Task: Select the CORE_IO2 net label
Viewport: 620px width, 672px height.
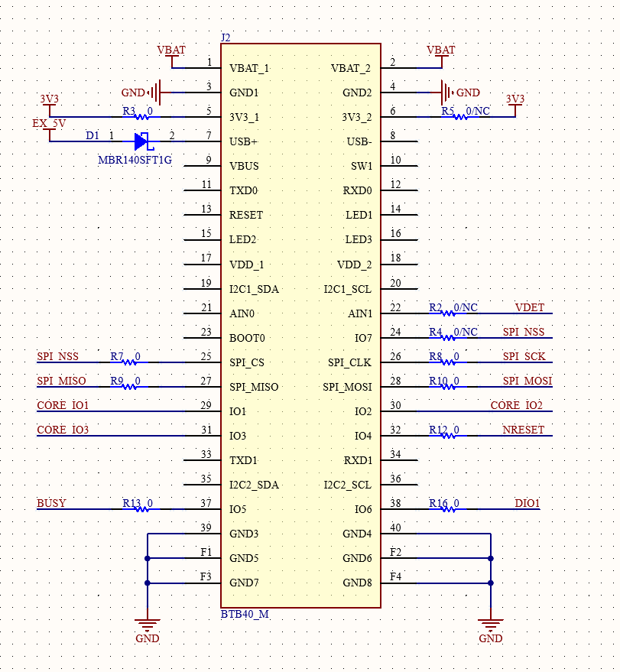Action: coord(516,405)
